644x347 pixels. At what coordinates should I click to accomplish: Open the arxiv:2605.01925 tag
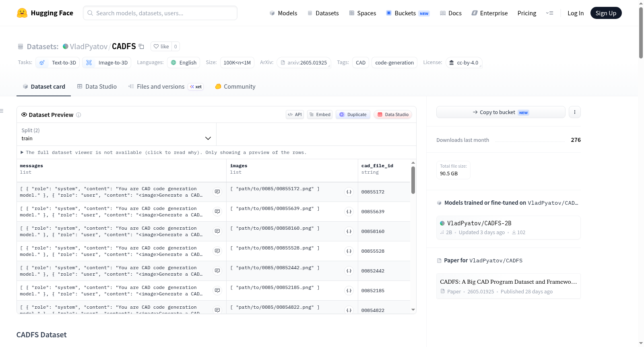click(x=304, y=62)
